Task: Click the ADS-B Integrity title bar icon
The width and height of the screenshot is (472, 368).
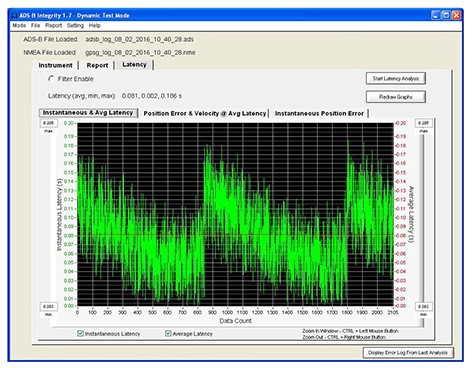Action: click(x=14, y=16)
